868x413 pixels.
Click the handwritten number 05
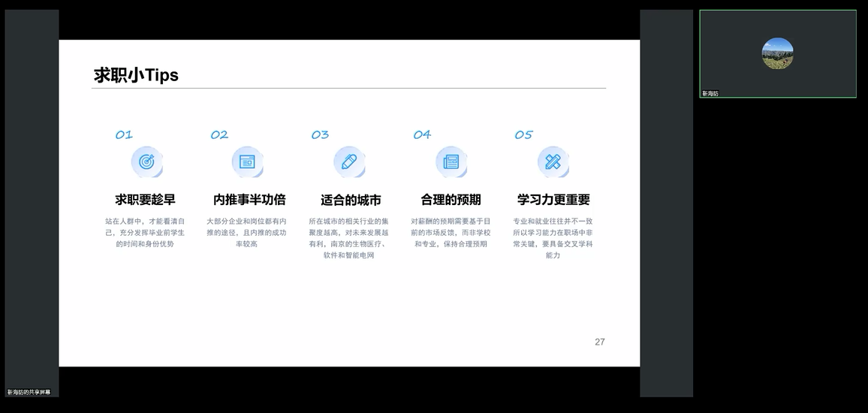[523, 135]
